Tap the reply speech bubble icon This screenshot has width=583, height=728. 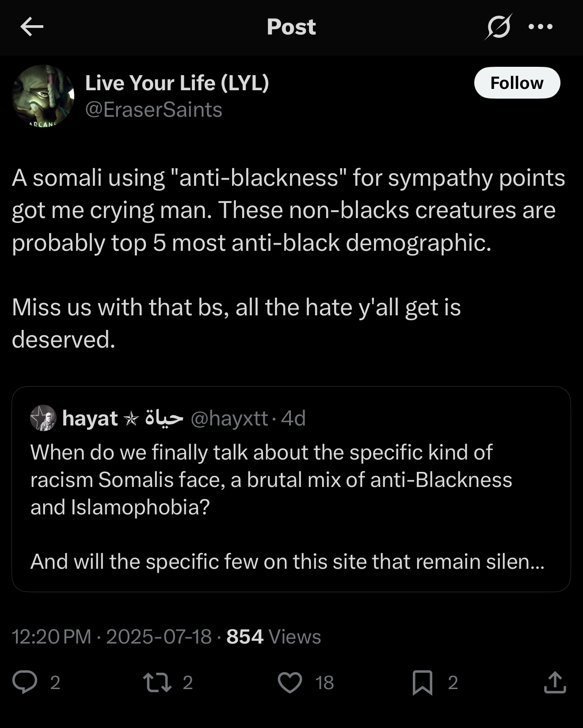25,682
